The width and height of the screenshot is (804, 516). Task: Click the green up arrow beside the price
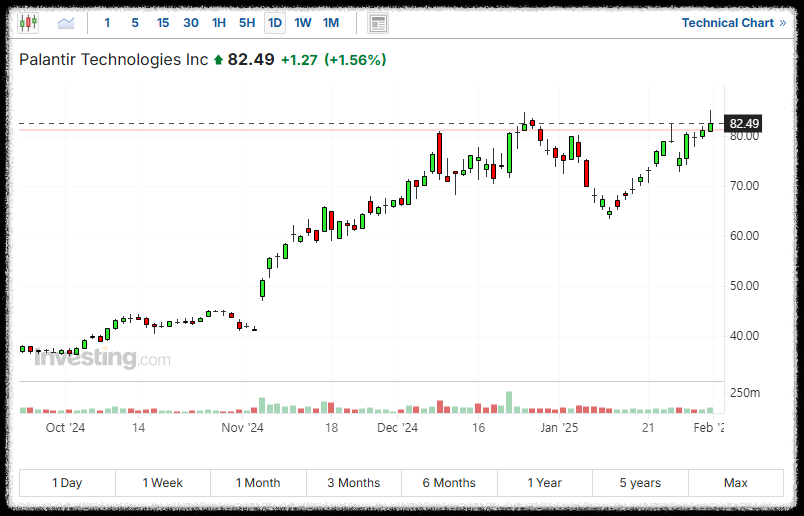click(218, 60)
